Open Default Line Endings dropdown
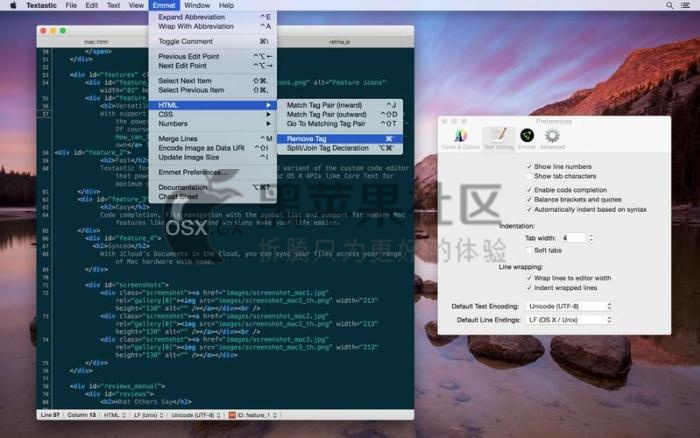 click(x=570, y=320)
